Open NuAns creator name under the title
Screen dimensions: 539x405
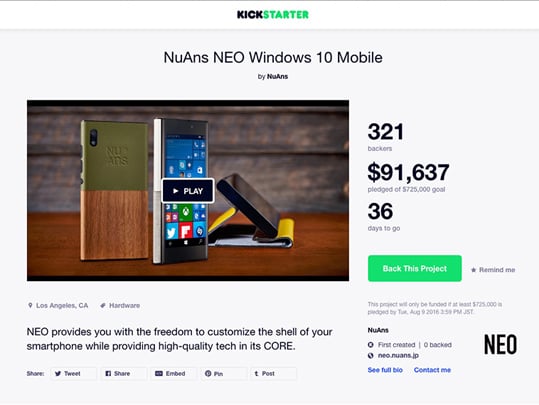click(277, 77)
